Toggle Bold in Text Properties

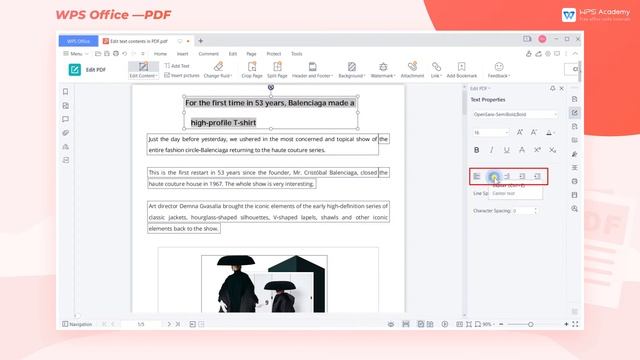[476, 150]
